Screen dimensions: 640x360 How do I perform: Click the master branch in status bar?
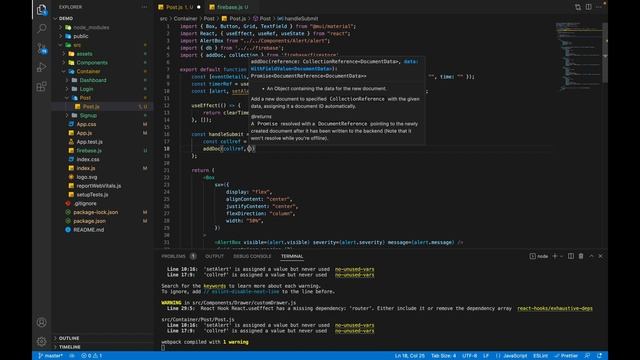point(51,356)
